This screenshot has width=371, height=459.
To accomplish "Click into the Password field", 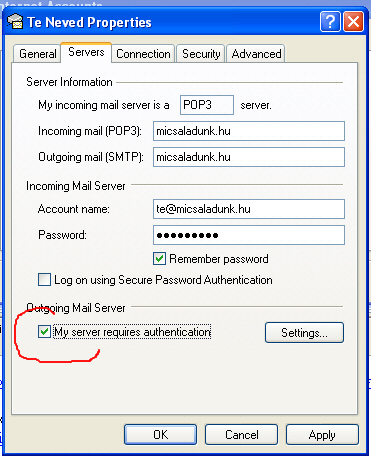I will pos(249,235).
